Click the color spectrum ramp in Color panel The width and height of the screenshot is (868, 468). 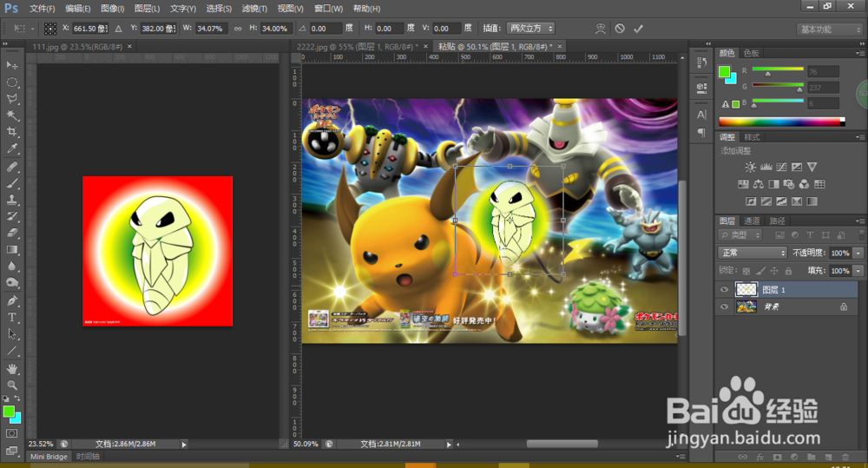[x=782, y=122]
